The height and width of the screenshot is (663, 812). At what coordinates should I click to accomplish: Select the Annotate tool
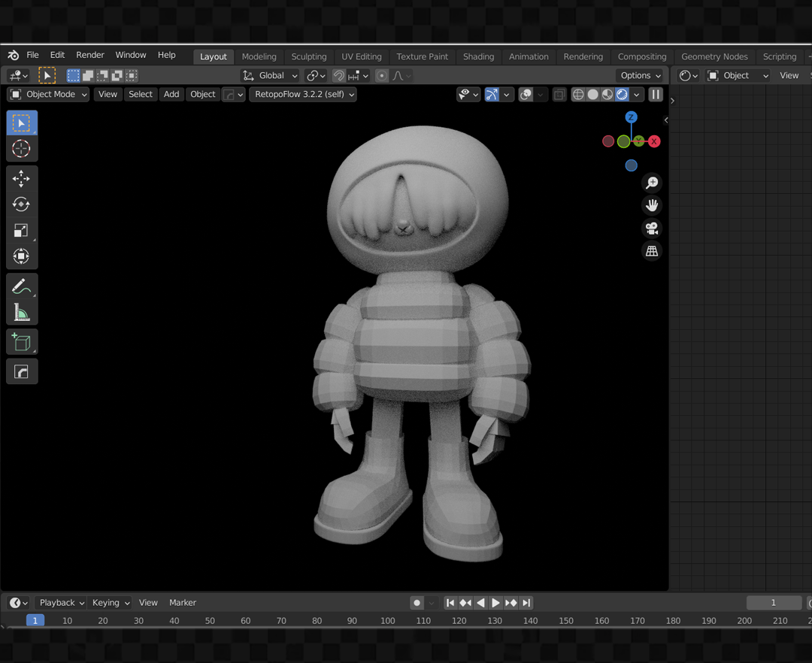coord(22,286)
